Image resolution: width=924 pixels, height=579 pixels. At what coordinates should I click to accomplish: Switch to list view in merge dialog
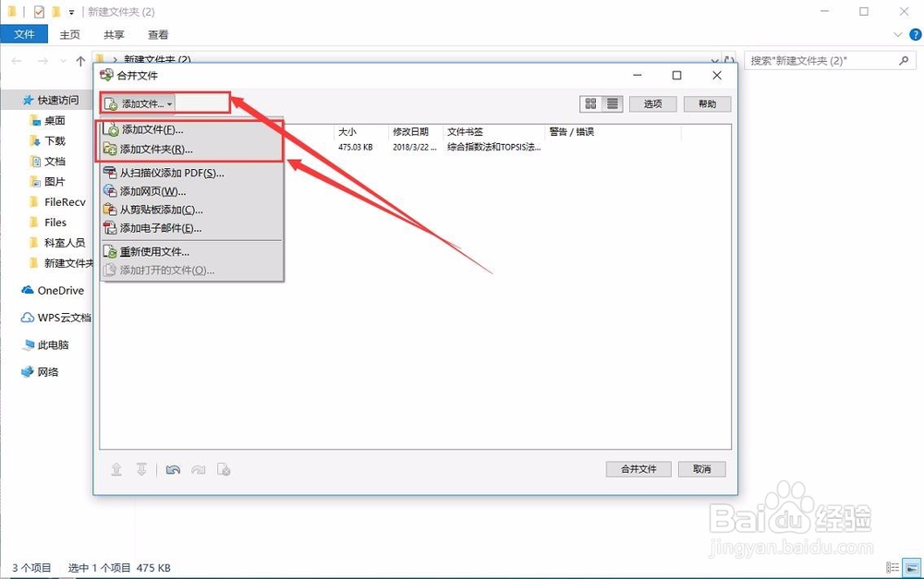[x=613, y=104]
